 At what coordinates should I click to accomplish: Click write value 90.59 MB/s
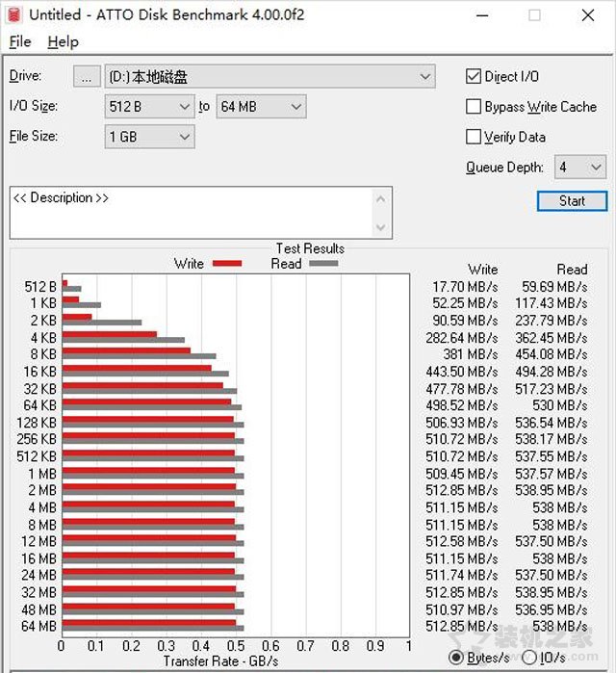[465, 321]
